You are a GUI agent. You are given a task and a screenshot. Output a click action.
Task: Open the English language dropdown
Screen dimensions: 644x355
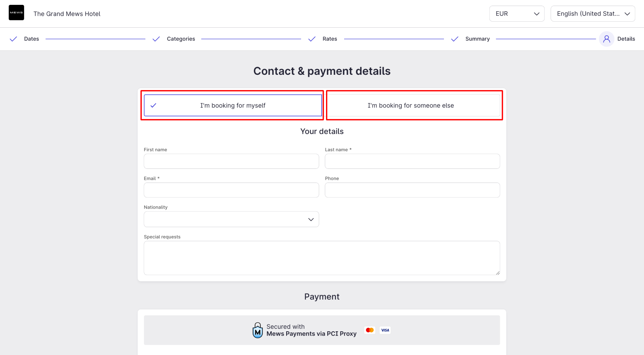[593, 14]
